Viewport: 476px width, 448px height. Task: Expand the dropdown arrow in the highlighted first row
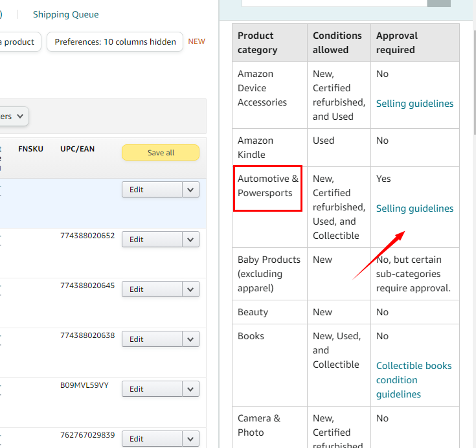point(190,190)
